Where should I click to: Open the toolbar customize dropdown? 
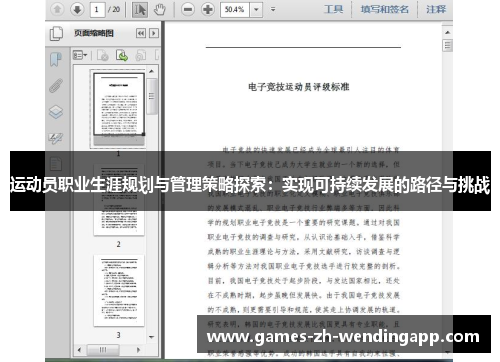273,9
